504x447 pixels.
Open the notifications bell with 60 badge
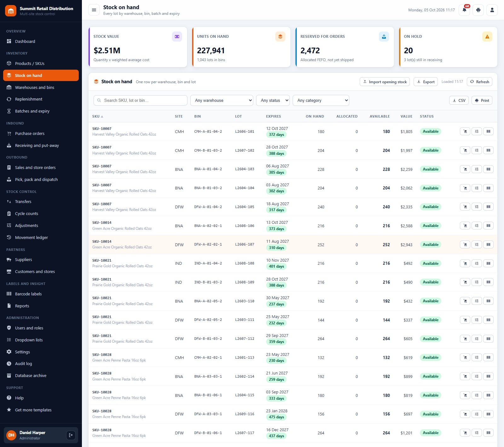464,10
